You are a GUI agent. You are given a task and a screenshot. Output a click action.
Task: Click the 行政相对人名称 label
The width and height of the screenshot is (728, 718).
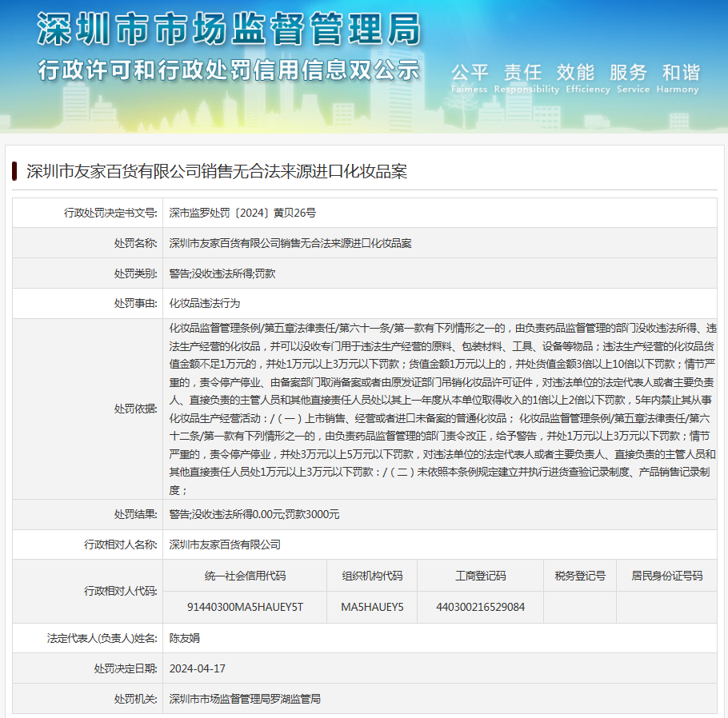point(121,544)
